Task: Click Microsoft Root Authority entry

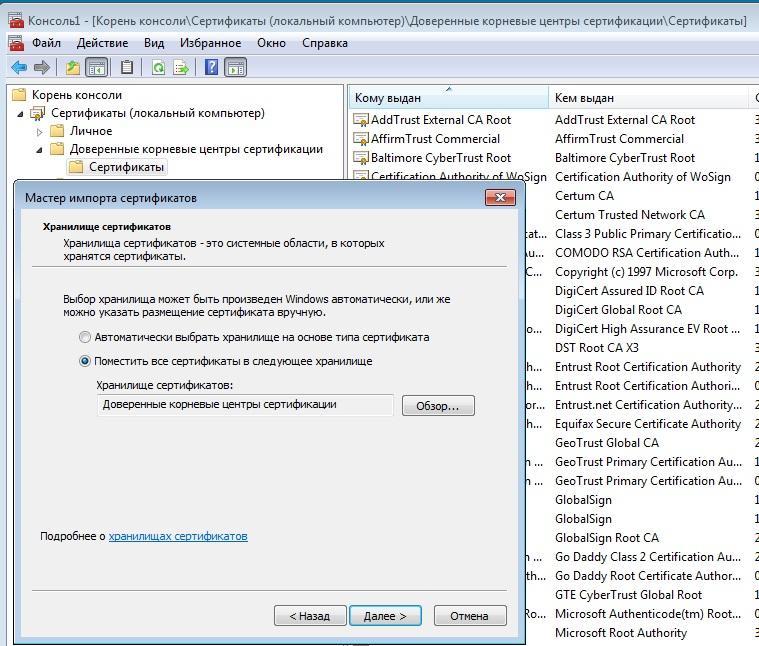Action: point(621,633)
